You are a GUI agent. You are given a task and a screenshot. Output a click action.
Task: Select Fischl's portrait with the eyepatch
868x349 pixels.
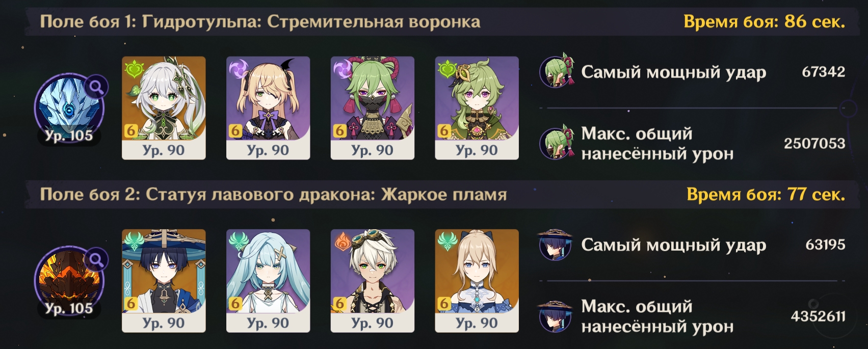268,108
